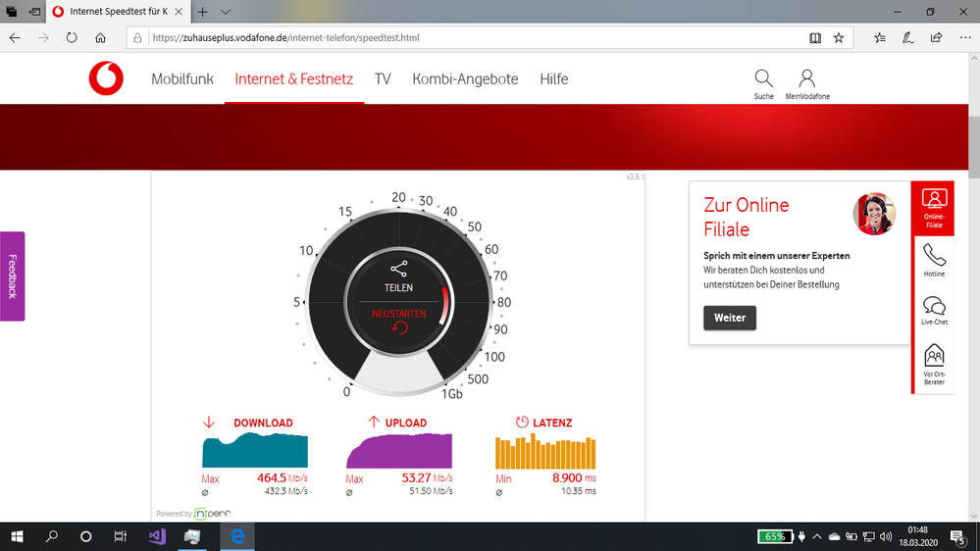Show hidden system tray icons
Viewport: 980px width, 551px height.
pyautogui.click(x=817, y=536)
